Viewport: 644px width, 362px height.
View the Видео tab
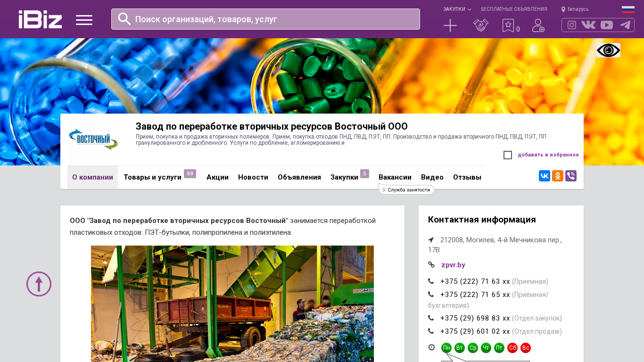pos(432,177)
